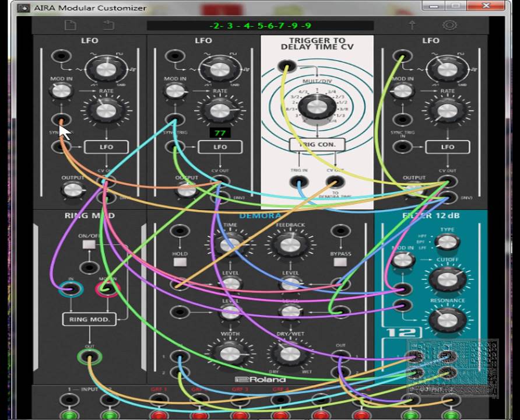Toggle the Ring Mod ON/OFF button

(x=89, y=244)
